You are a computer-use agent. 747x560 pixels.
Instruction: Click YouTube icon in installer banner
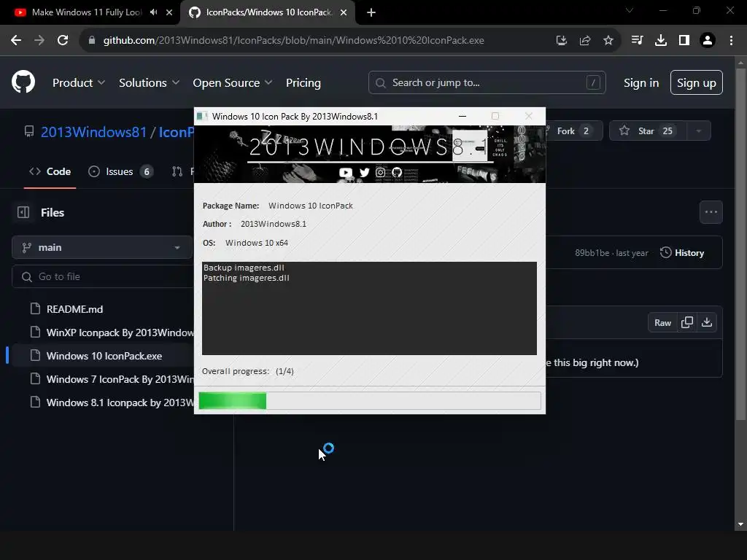pos(345,172)
